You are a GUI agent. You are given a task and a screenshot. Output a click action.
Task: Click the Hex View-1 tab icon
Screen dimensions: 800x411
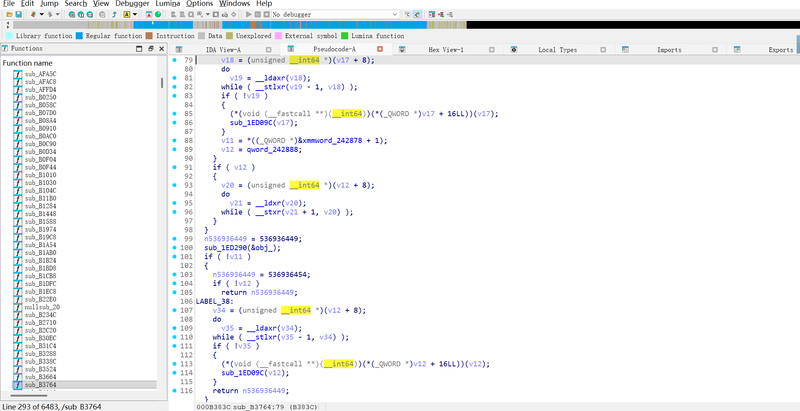pyautogui.click(x=402, y=49)
